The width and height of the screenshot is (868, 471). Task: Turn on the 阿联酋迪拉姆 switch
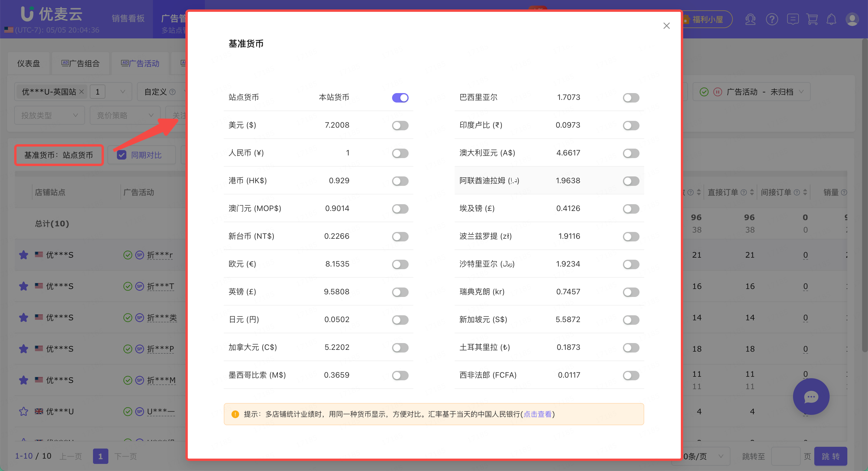coord(631,181)
